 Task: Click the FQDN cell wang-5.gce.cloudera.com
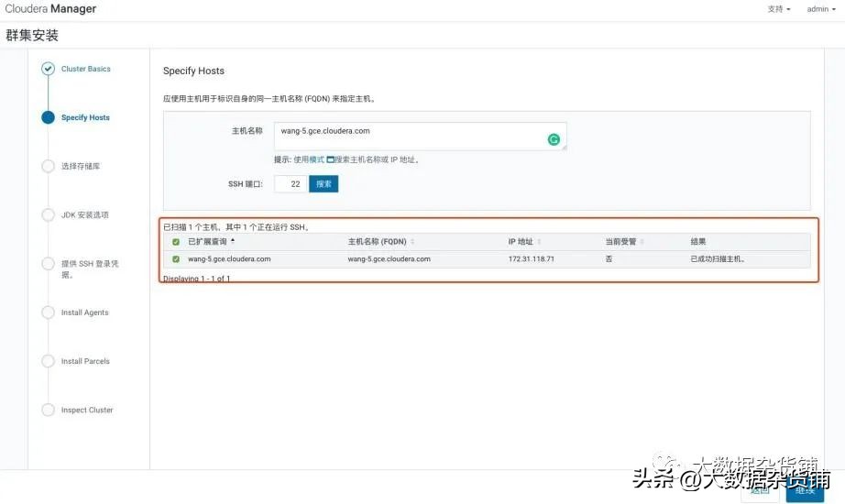(390, 259)
